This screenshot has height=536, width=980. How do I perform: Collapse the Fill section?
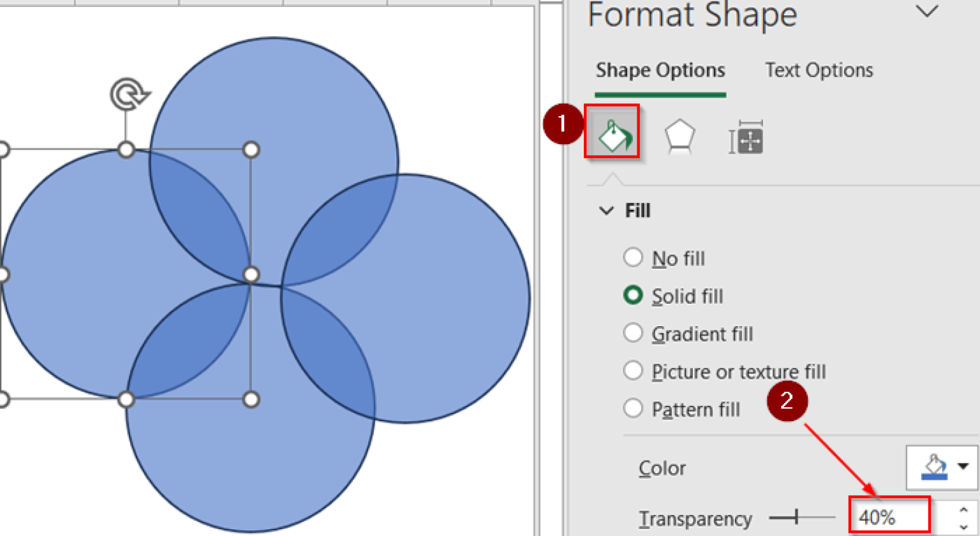point(607,211)
